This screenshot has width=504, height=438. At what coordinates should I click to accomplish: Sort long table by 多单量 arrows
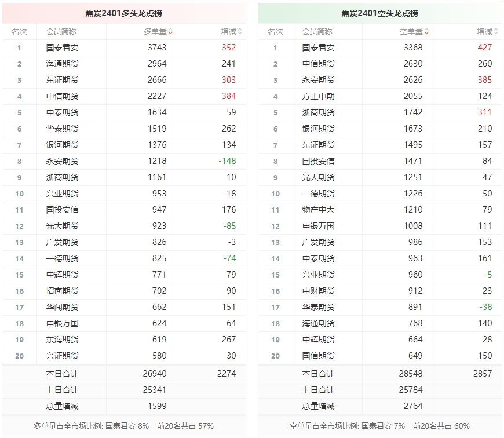tap(170, 31)
